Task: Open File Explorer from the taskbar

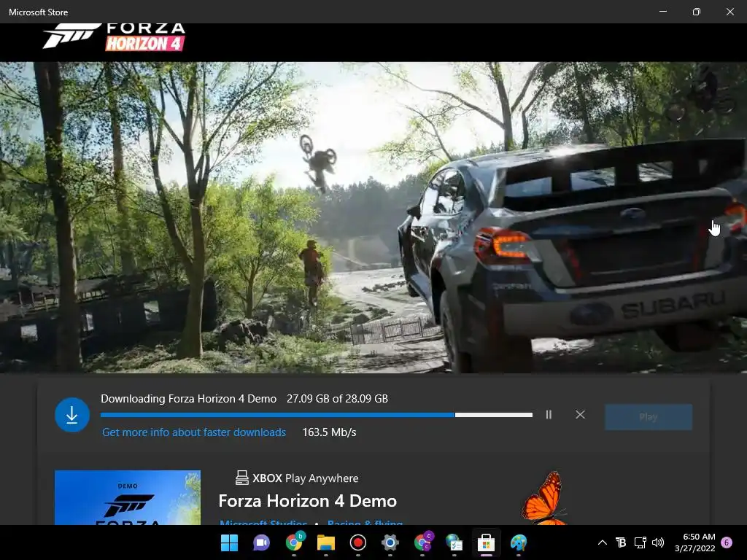Action: (326, 542)
